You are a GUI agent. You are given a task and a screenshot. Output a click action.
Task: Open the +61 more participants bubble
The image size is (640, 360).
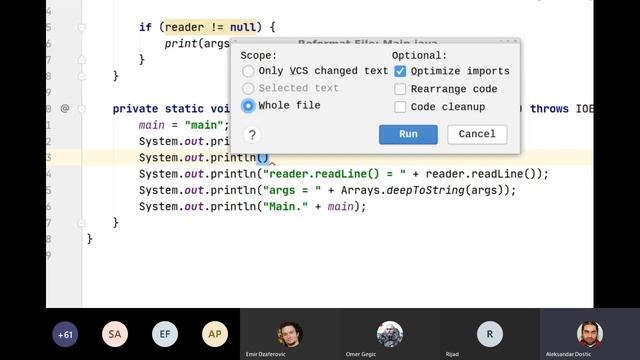point(65,334)
